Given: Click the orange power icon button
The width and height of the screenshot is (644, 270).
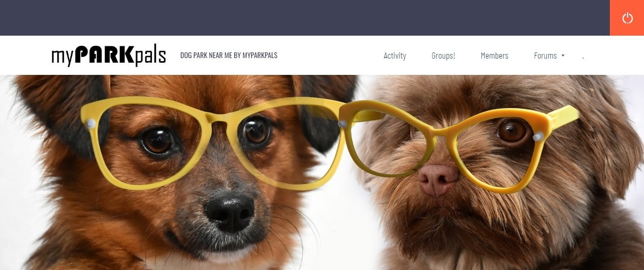Looking at the screenshot, I should click(x=627, y=18).
